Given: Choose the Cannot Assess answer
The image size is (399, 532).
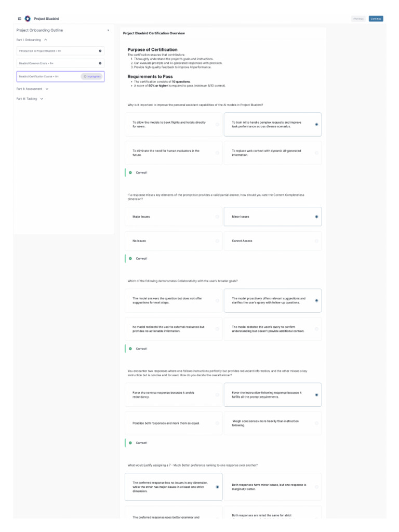Looking at the screenshot, I should tap(273, 241).
